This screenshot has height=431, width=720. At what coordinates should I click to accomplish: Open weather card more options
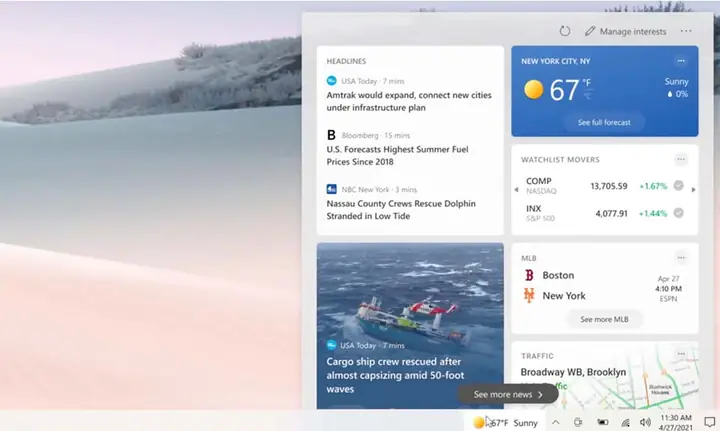(681, 61)
